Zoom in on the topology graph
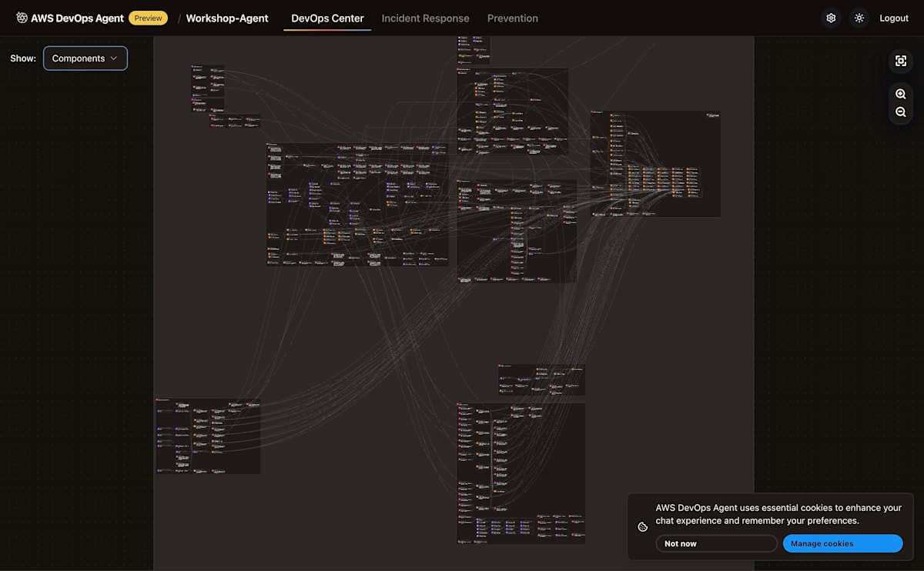This screenshot has height=571, width=924. (x=901, y=94)
